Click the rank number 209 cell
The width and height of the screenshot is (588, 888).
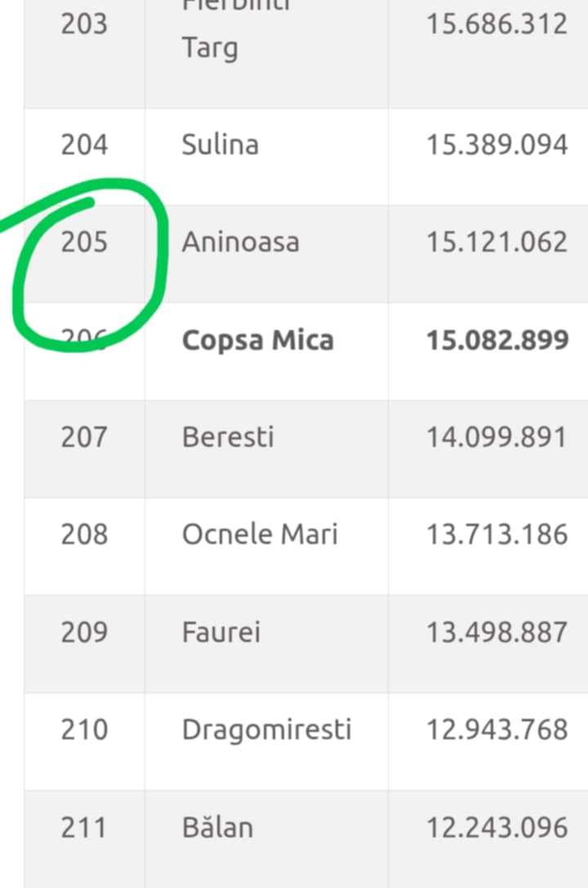[84, 632]
